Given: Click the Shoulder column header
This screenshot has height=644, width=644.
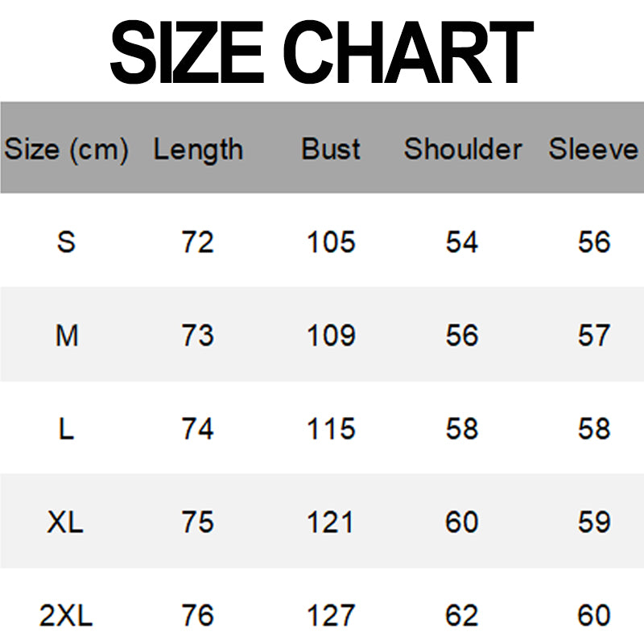Looking at the screenshot, I should click(463, 149).
